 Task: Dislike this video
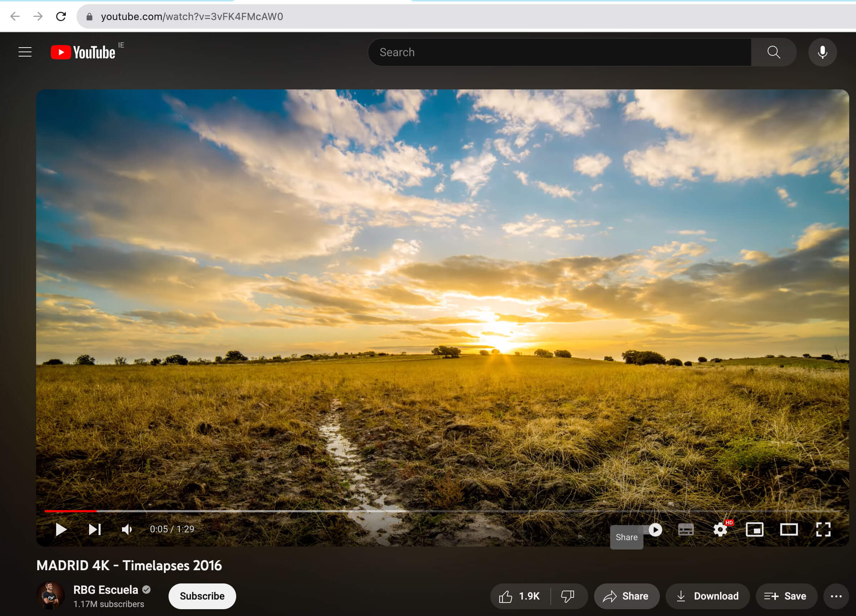click(567, 596)
